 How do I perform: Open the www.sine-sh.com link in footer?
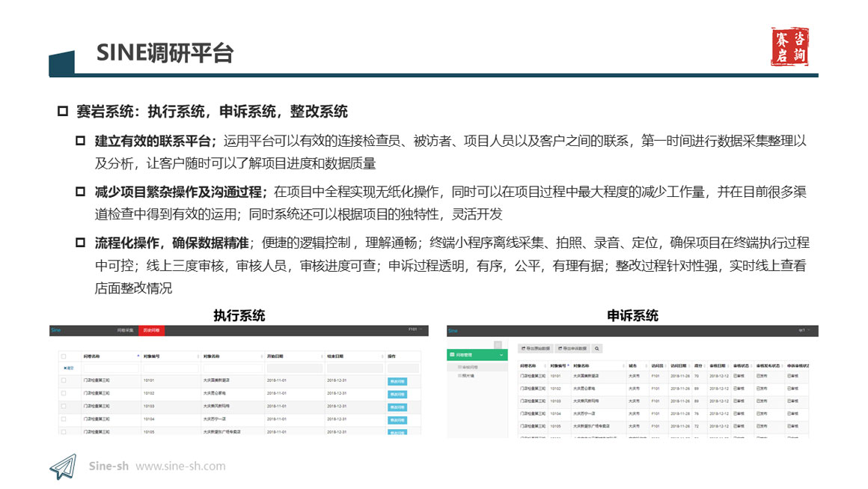click(180, 466)
